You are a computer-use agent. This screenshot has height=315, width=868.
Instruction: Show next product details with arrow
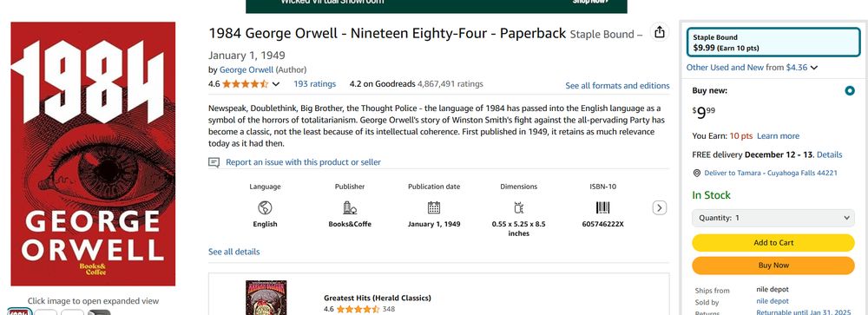(x=659, y=207)
